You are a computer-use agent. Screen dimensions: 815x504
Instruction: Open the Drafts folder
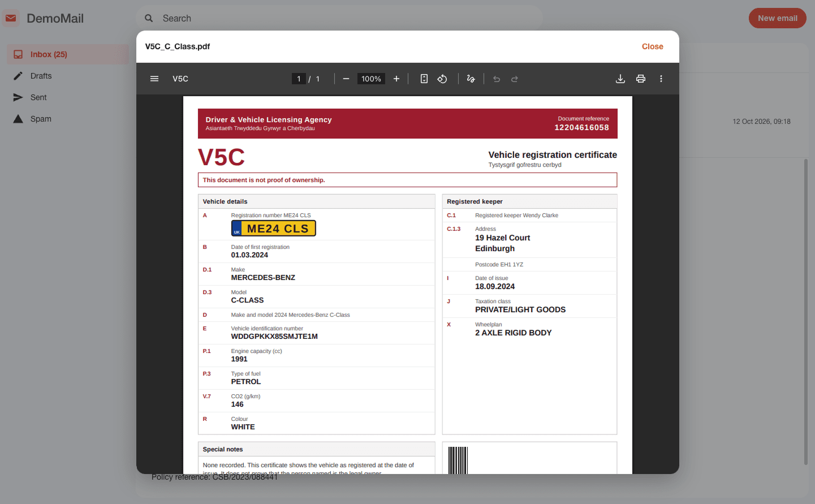68,76
